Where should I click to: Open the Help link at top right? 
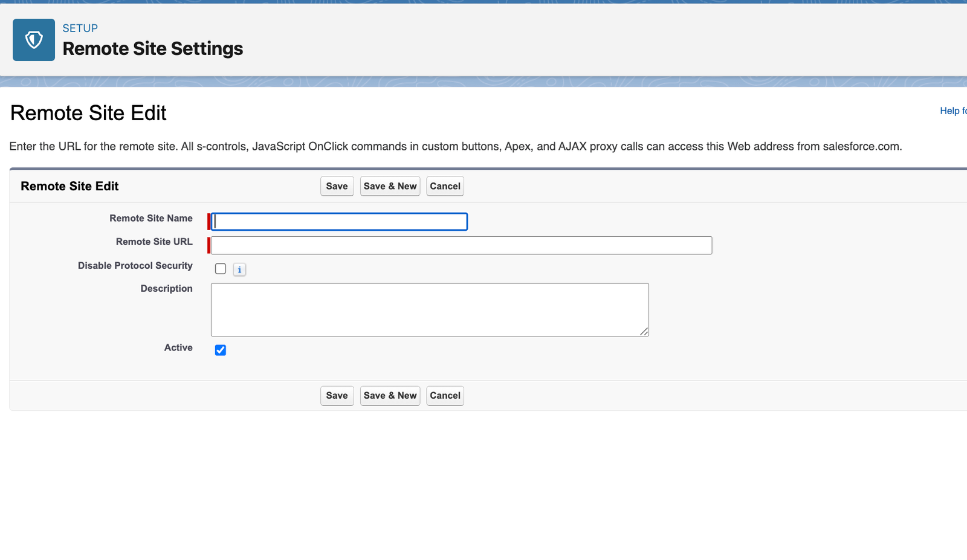[952, 111]
